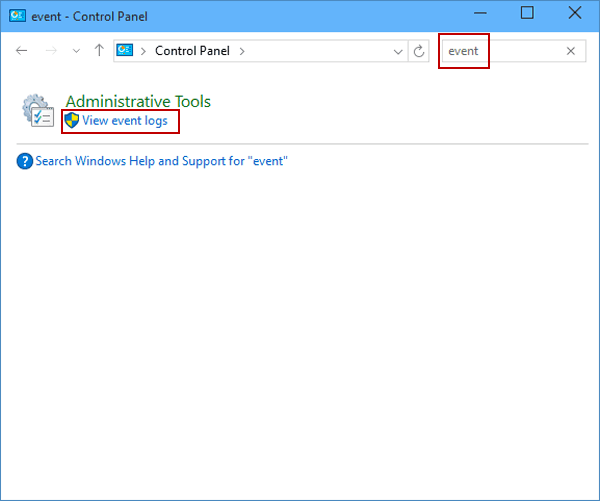Screen dimensions: 600x501
Task: Expand the chevron after Control Panel breadcrumb
Action: tap(242, 51)
